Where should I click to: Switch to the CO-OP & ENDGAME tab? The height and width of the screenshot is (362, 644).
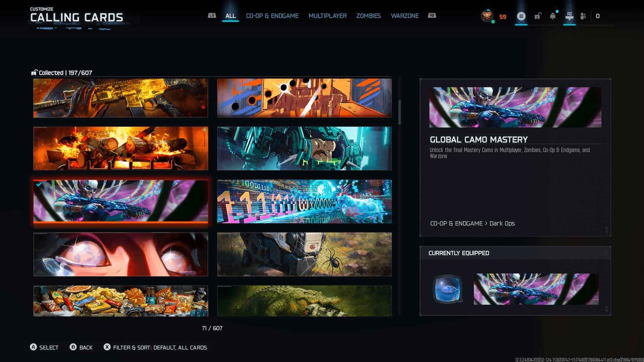point(272,16)
